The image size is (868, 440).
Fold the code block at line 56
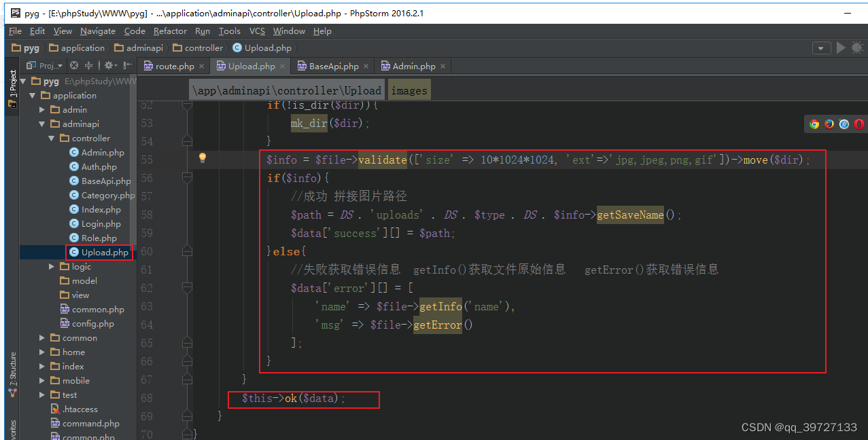(x=188, y=178)
